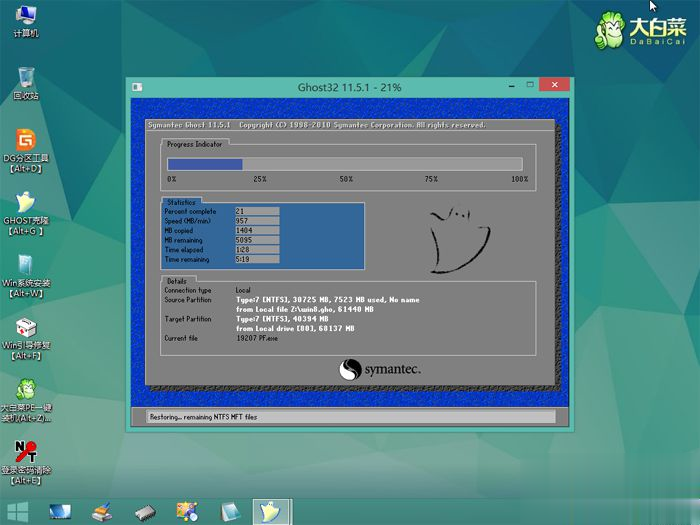Open the drive cleaning brush taskbar icon
This screenshot has width=700, height=525.
click(102, 512)
